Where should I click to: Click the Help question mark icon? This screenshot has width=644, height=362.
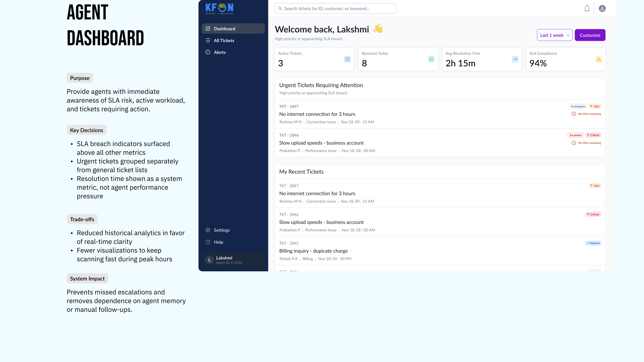[208, 242]
